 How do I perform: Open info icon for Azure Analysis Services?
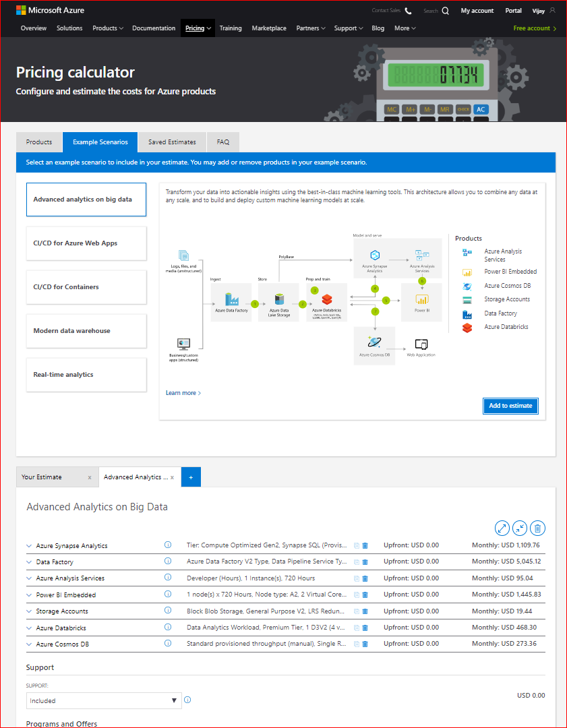[168, 578]
